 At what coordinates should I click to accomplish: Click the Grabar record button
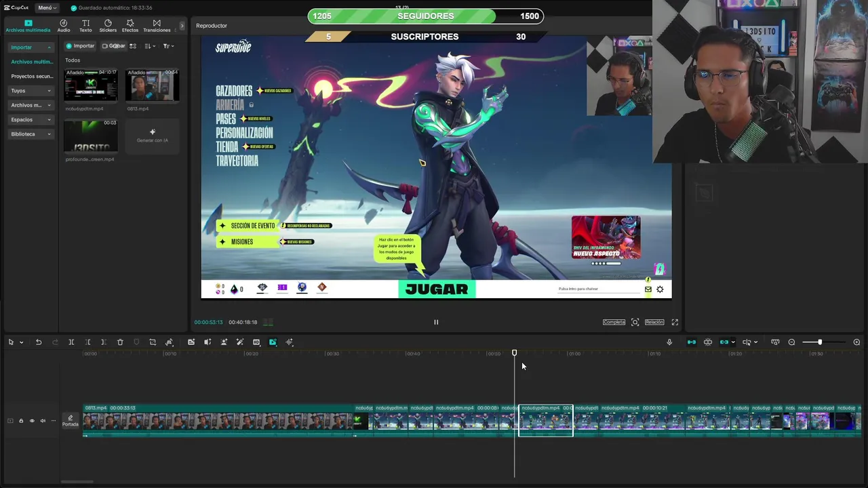coord(114,46)
